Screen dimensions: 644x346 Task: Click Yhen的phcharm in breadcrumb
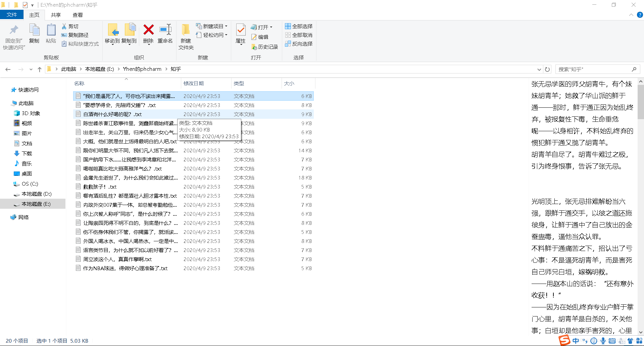(142, 69)
